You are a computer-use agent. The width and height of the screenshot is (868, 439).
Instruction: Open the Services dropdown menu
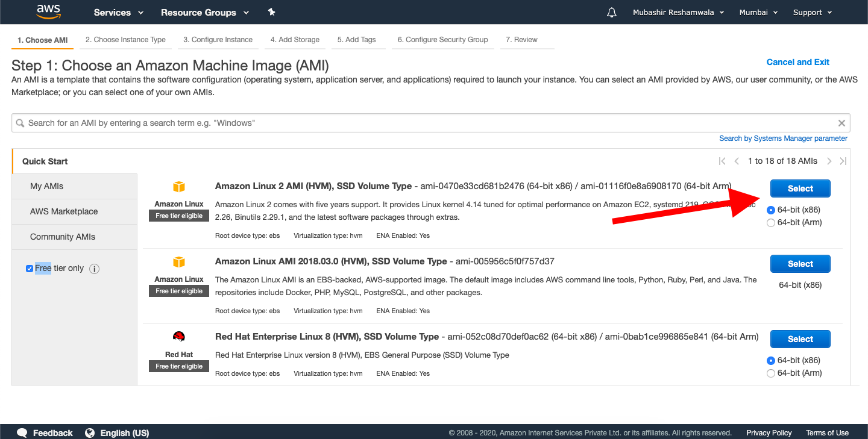[x=119, y=12]
